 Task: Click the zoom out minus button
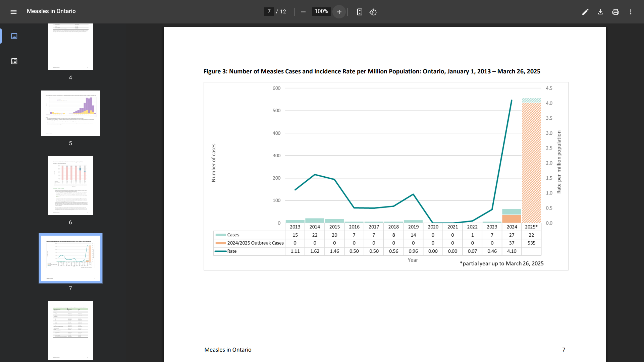tap(303, 12)
